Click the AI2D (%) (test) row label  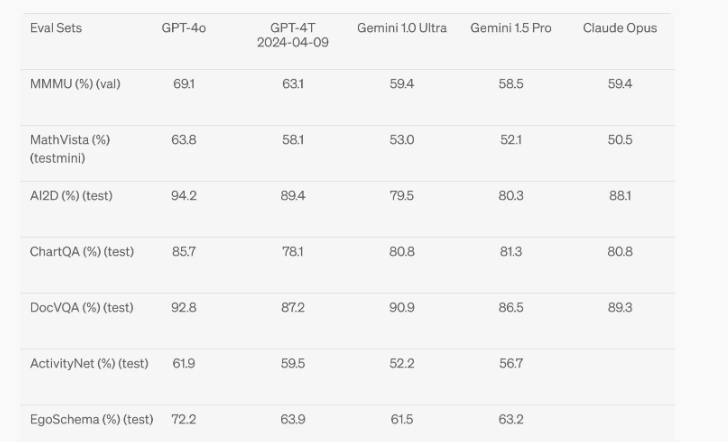point(71,196)
